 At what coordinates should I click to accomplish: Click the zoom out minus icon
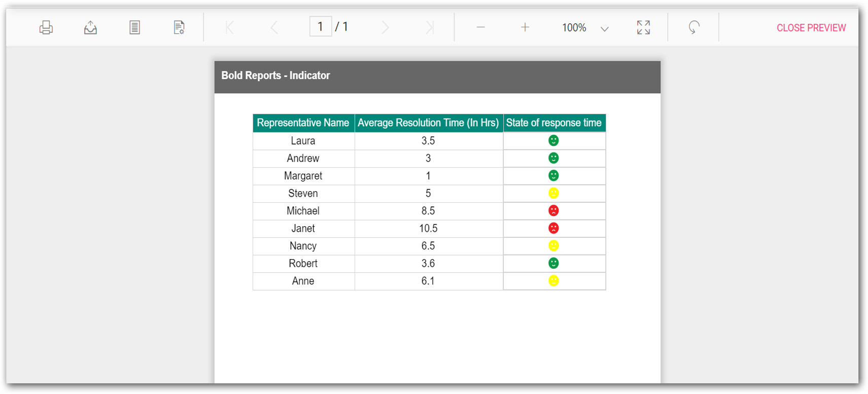481,27
